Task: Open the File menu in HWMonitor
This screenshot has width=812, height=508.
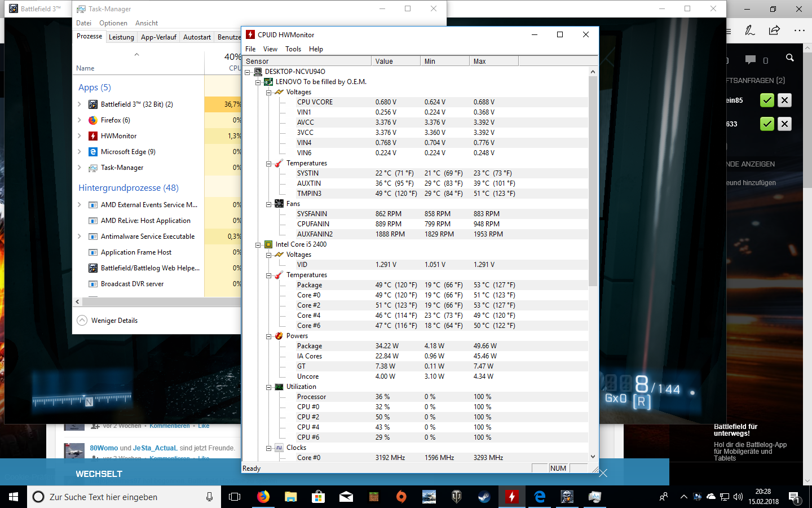Action: 250,49
